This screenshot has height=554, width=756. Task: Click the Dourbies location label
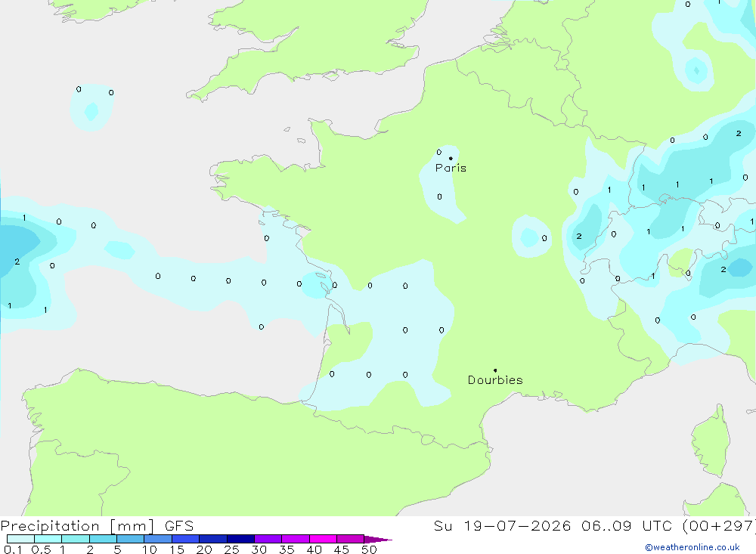495,380
